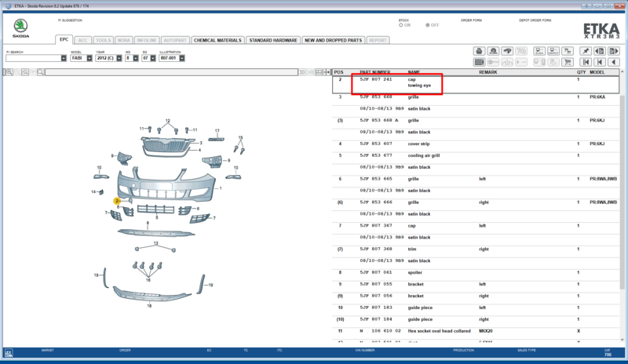628x364 pixels.
Task: Expand the YEAR dropdown 2012 (C)
Action: point(108,58)
